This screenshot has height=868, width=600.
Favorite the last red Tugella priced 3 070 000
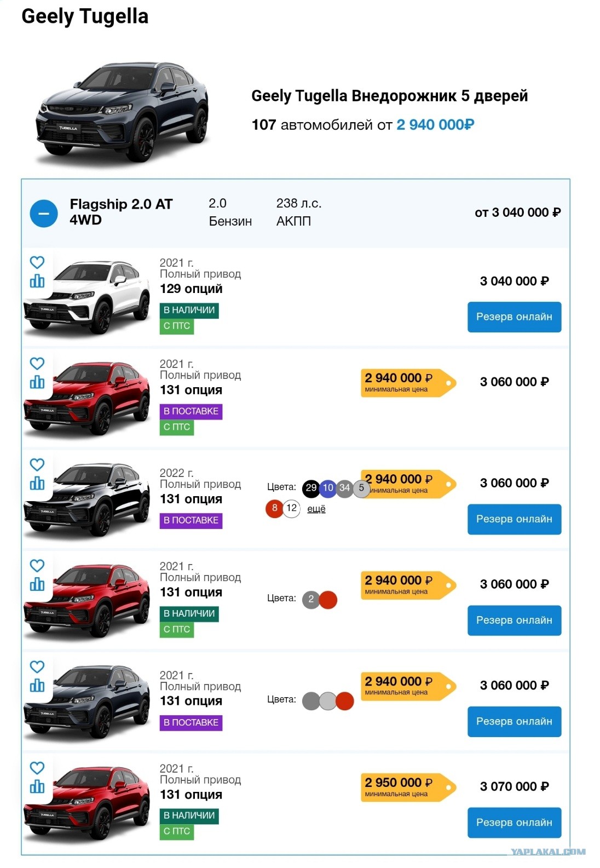click(x=37, y=768)
